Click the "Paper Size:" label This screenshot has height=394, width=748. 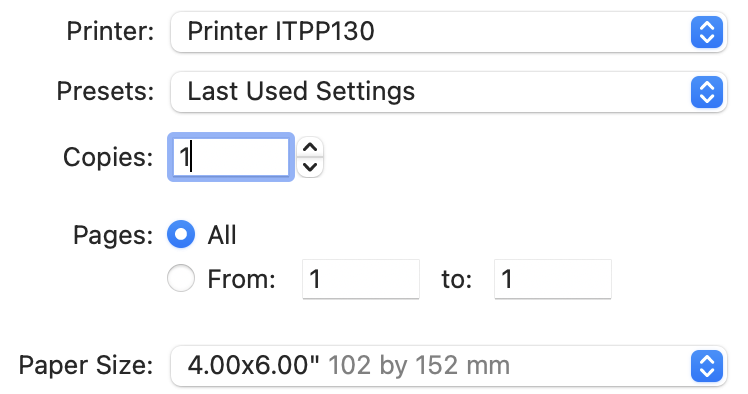coord(86,366)
